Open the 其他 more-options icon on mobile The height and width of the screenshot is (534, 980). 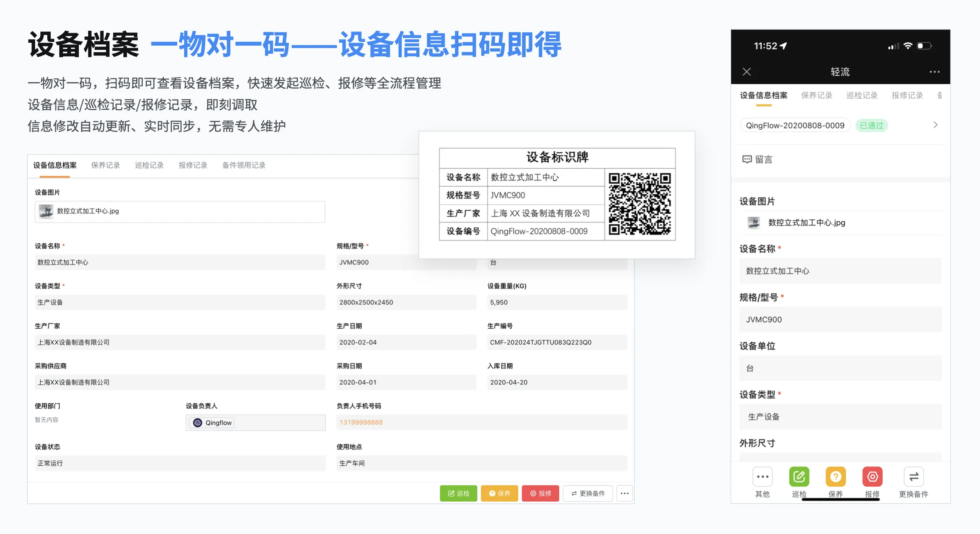click(x=762, y=477)
